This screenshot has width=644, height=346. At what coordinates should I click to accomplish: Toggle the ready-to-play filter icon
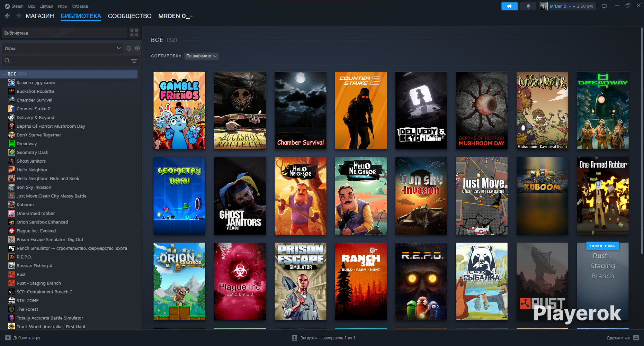coord(137,48)
